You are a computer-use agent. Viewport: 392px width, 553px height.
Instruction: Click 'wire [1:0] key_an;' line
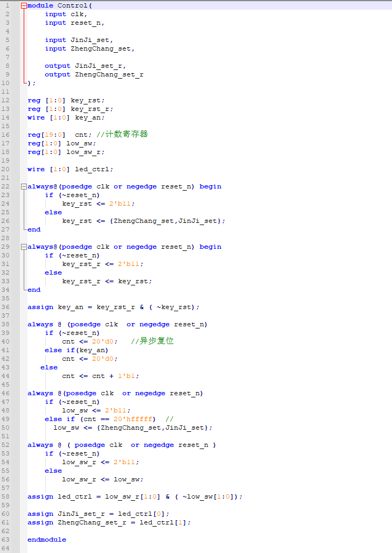[66, 118]
